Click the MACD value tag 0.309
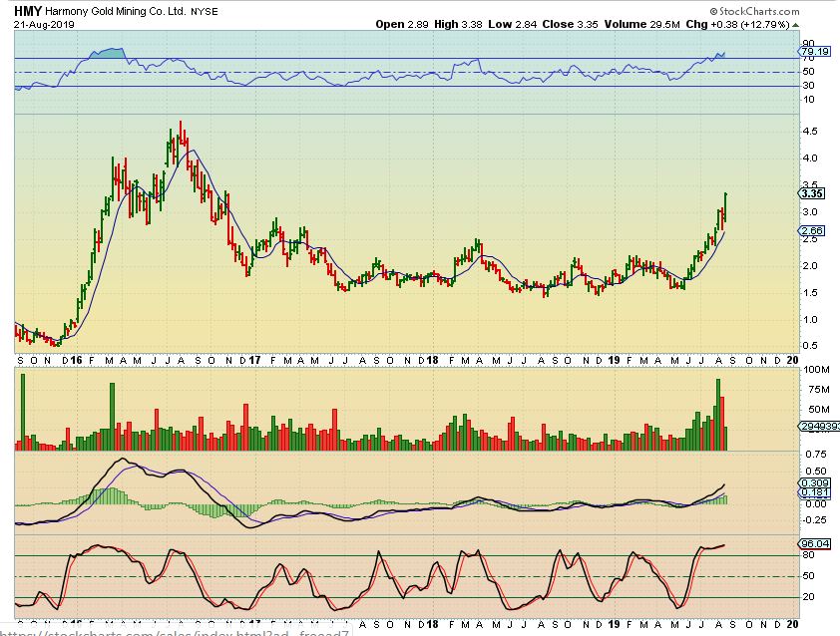The width and height of the screenshot is (840, 636). tap(815, 482)
